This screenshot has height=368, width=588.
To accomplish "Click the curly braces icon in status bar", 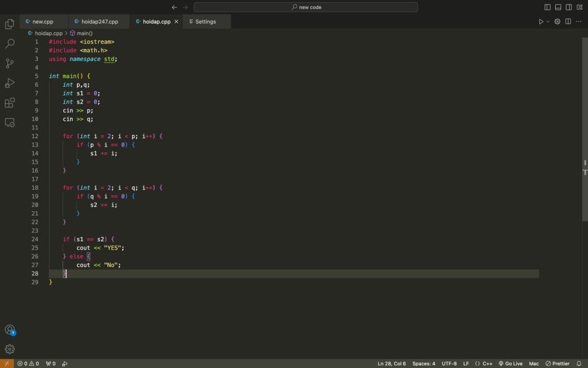I will 477,363.
